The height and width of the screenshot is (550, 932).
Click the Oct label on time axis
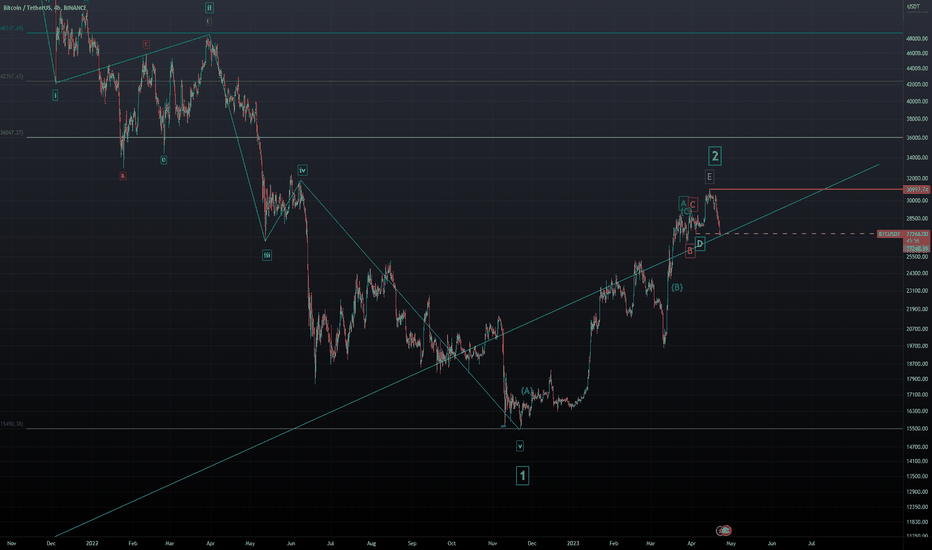[452, 543]
